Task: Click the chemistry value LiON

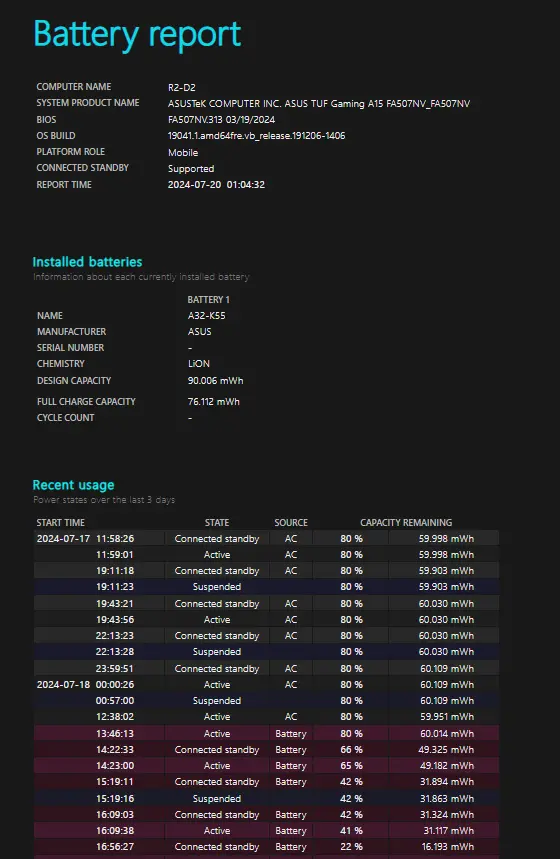Action: pyautogui.click(x=199, y=364)
